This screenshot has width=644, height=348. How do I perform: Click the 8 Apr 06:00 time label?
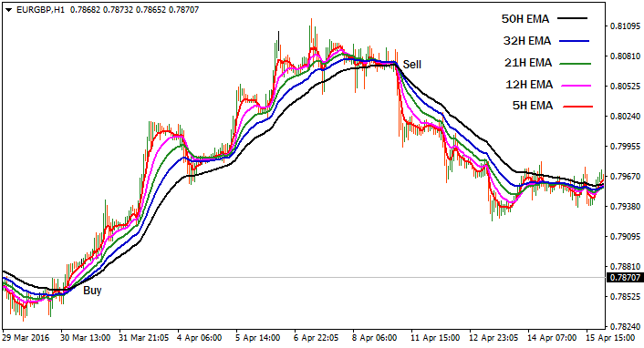coord(374,338)
